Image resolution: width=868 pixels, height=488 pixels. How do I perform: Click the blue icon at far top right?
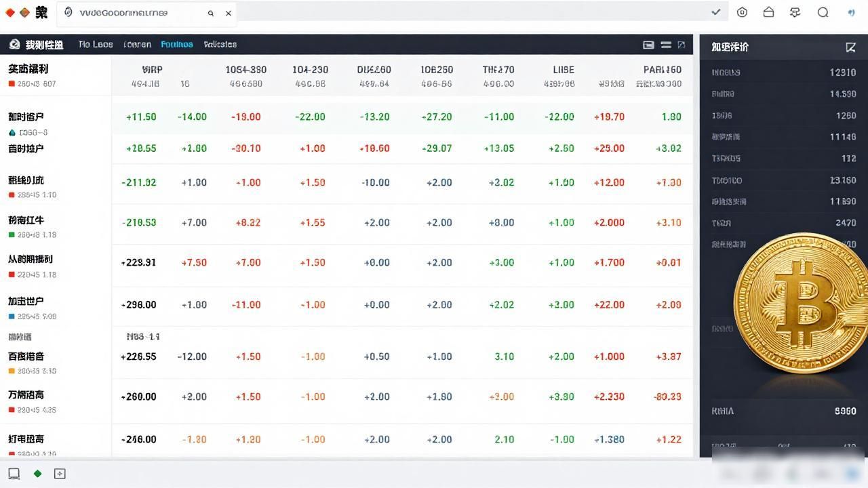coord(852,12)
